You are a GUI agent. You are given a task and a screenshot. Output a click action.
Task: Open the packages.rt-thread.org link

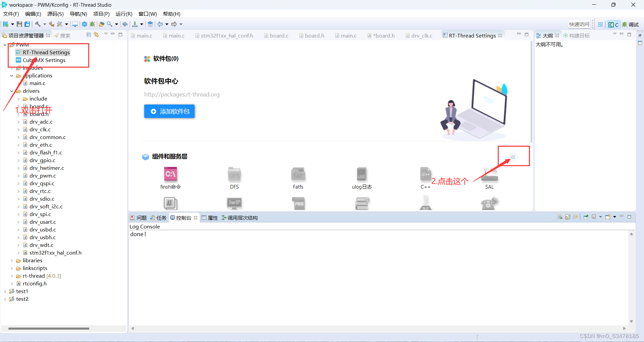pyautogui.click(x=182, y=94)
